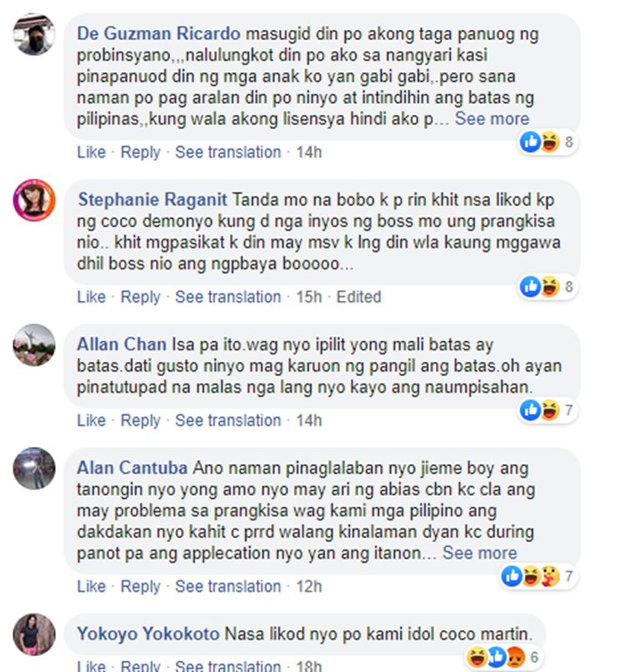Screen dimensions: 625x672
Task: Click the Like reaction icon on De Guzman Ricardo's comment
Action: 530,142
